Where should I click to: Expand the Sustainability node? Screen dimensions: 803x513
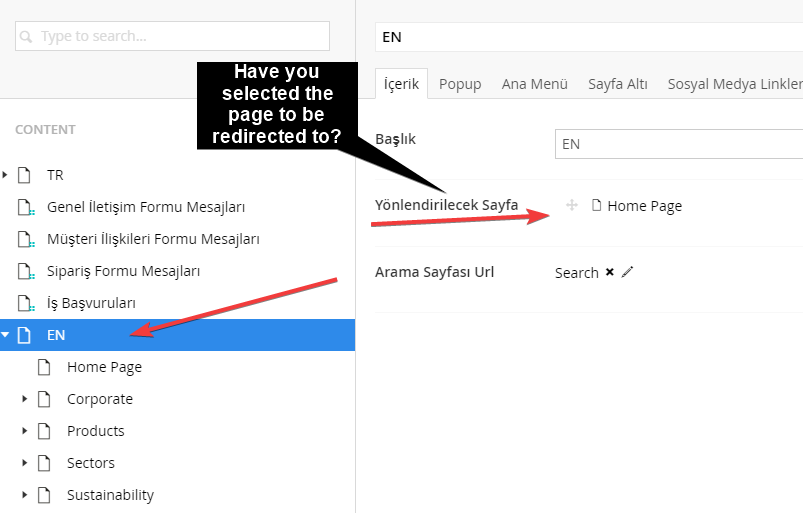[24, 495]
